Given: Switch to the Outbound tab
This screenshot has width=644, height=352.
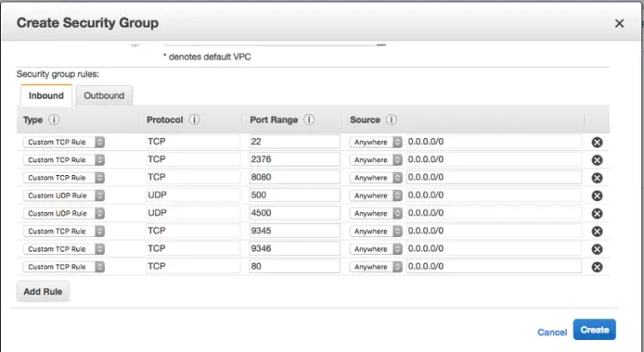Looking at the screenshot, I should pos(104,95).
